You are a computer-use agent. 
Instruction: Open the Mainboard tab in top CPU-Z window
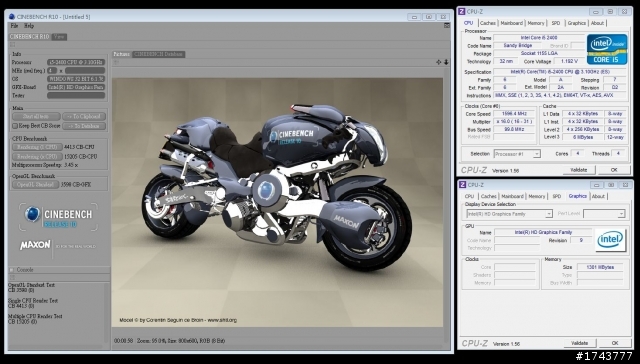click(x=511, y=23)
